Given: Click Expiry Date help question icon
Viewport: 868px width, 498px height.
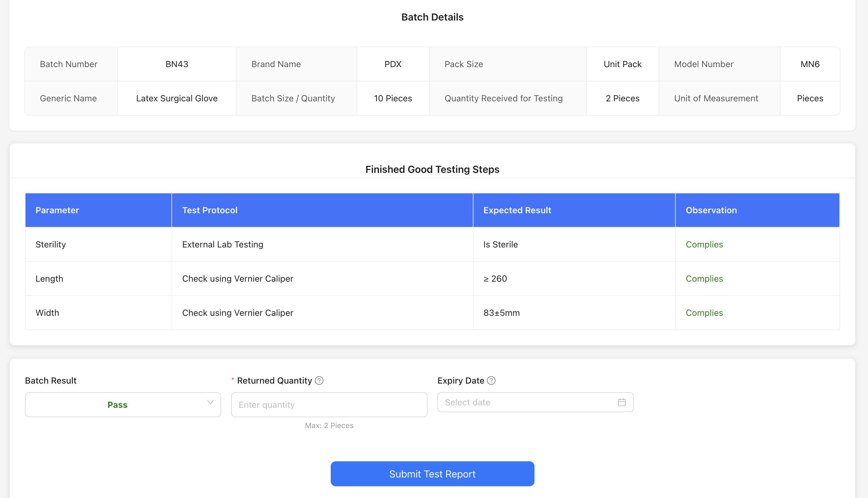Looking at the screenshot, I should tap(491, 380).
